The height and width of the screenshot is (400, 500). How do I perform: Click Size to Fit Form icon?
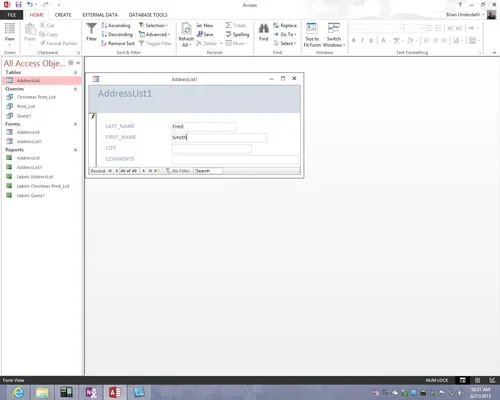pyautogui.click(x=312, y=28)
